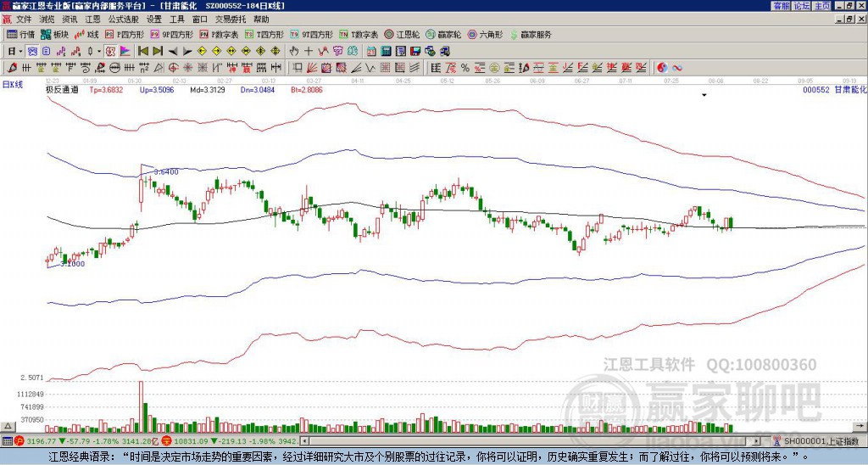Click the black left arrow icon
This screenshot has height=465, width=868.
point(173,52)
